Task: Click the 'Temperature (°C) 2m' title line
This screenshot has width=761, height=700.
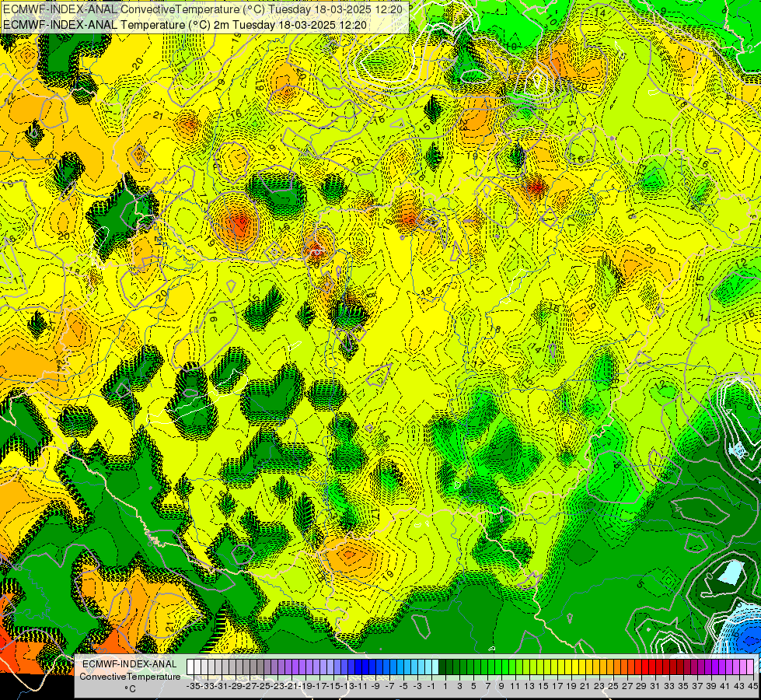Action: click(x=185, y=24)
